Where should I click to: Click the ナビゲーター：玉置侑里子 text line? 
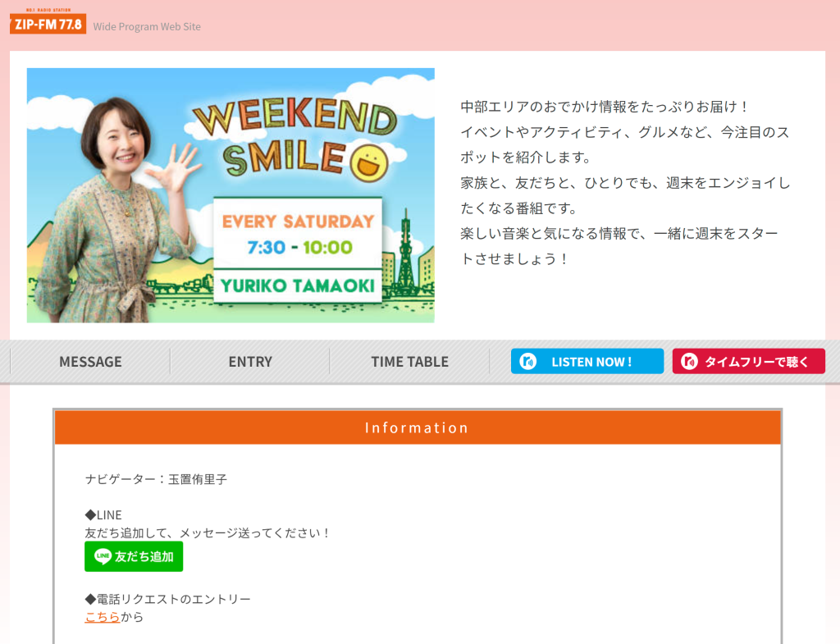coord(156,479)
